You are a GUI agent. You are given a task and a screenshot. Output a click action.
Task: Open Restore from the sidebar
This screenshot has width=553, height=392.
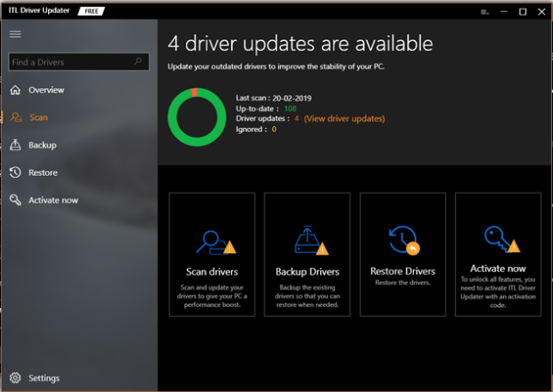(43, 172)
